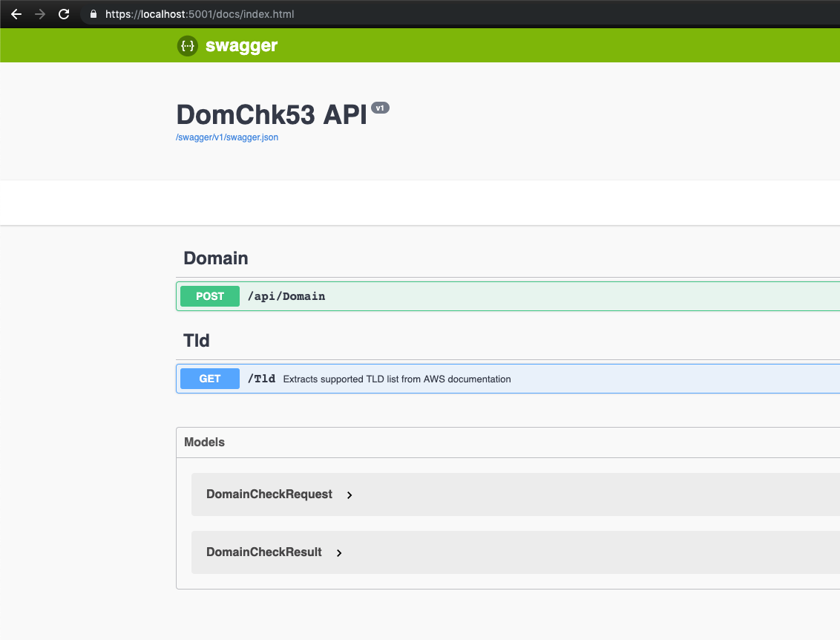
Task: Click the v1 version badge
Action: tap(380, 108)
